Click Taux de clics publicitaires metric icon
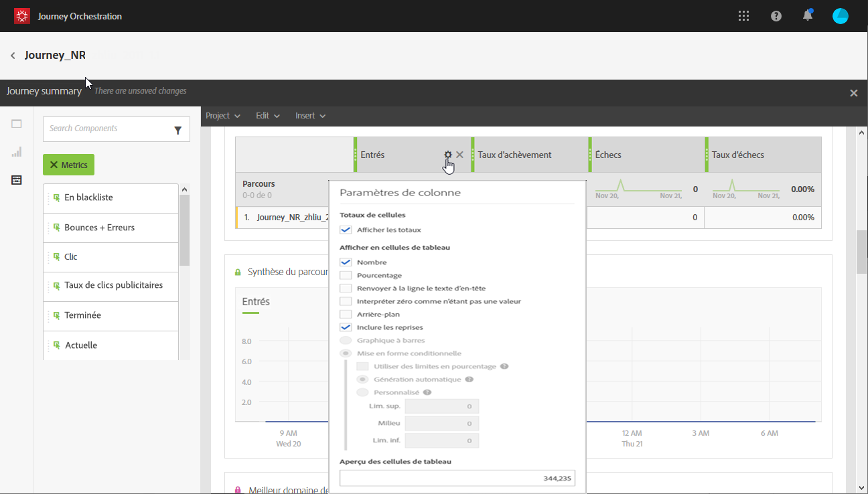Image resolution: width=868 pixels, height=494 pixels. tap(57, 286)
